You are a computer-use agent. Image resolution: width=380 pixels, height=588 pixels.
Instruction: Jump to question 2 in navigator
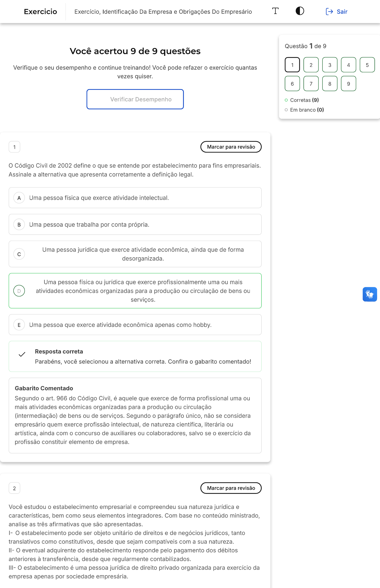pos(311,65)
